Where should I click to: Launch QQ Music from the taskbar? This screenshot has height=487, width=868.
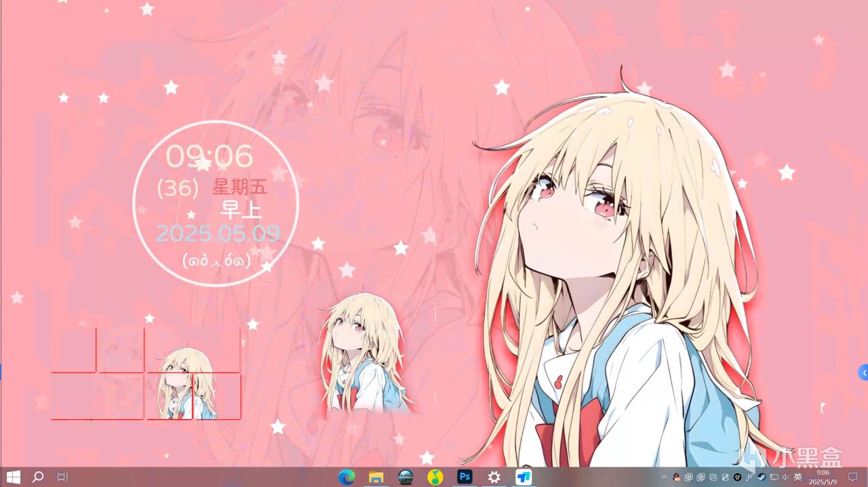435,477
